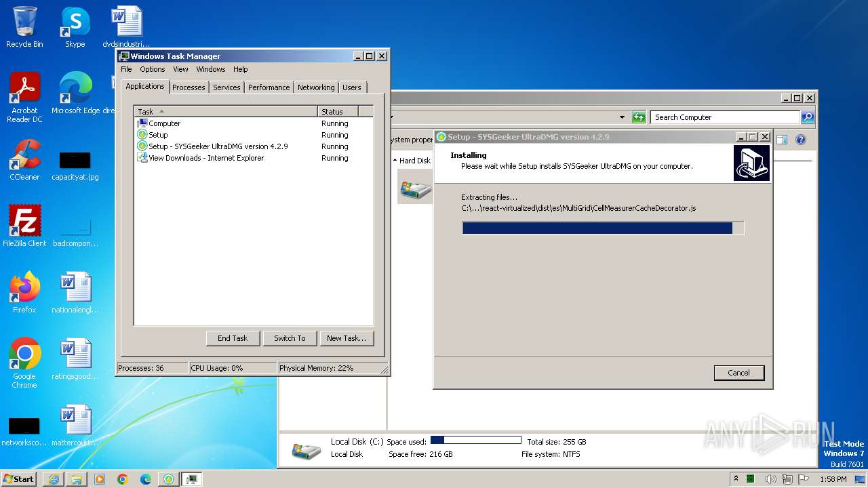The image size is (868, 488).
Task: Switch to the Services tab
Action: (x=226, y=87)
